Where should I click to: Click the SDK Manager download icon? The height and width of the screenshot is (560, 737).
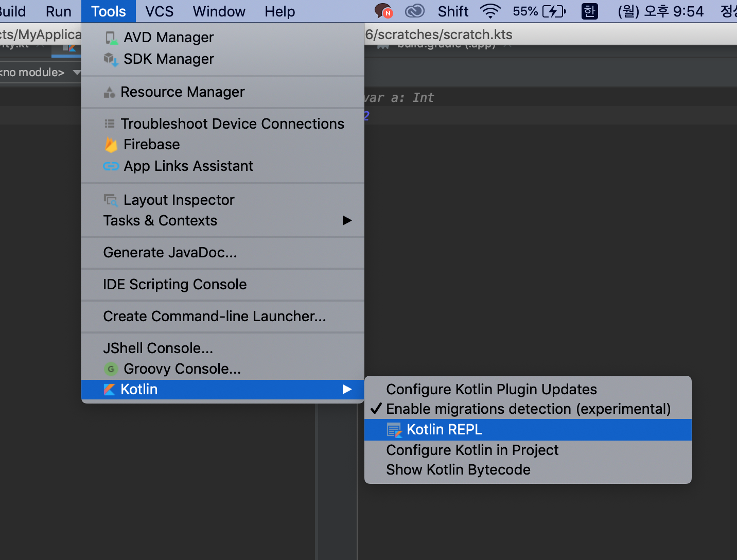coord(111,59)
